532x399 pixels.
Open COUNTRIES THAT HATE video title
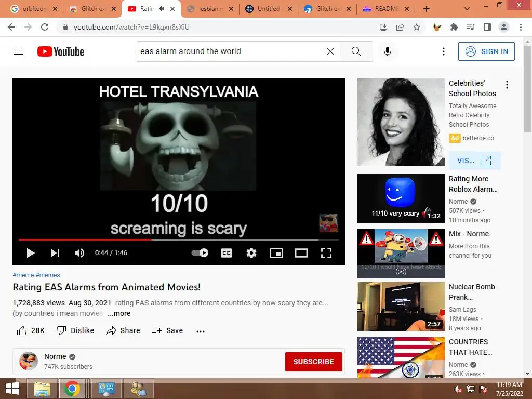point(470,347)
